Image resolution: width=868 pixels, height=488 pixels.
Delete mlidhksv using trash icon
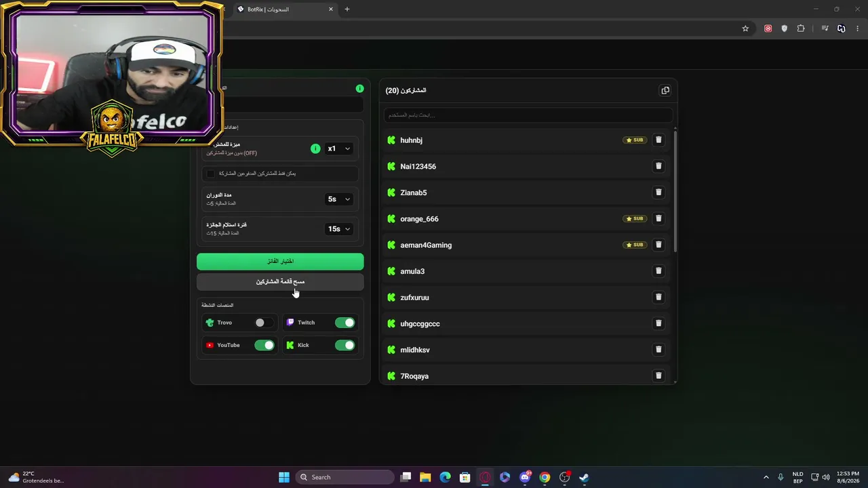coord(658,350)
